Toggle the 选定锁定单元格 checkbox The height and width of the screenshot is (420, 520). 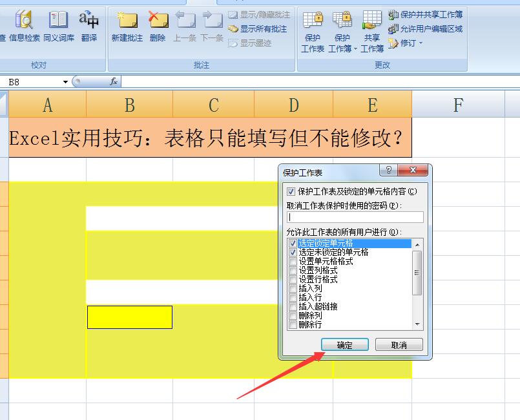[293, 243]
